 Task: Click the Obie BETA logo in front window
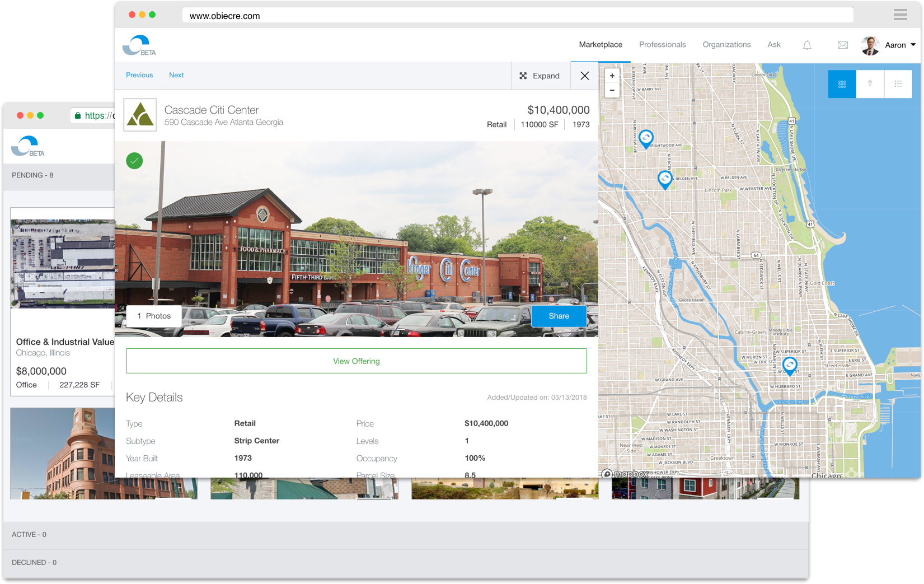click(139, 45)
